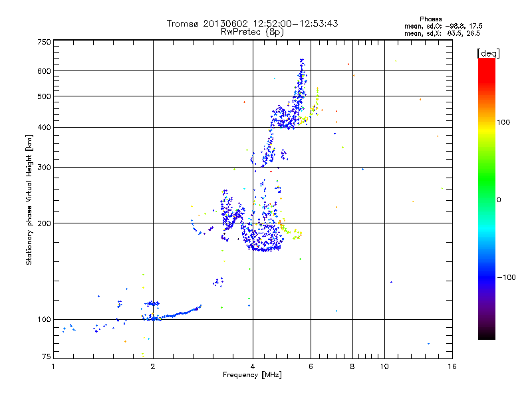Viewport: 532px width, 399px height.
Task: Click the '4' frequency axis label
Action: 253,366
